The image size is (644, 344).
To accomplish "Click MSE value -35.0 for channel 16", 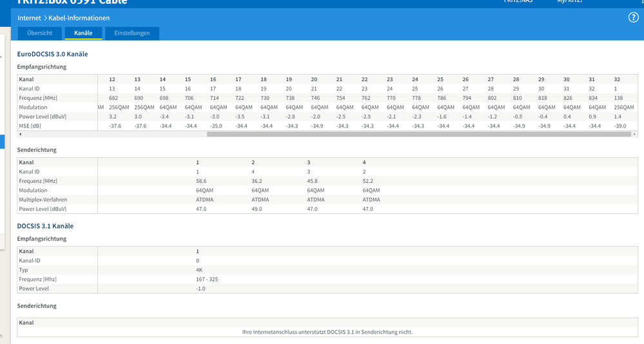I will [x=216, y=126].
